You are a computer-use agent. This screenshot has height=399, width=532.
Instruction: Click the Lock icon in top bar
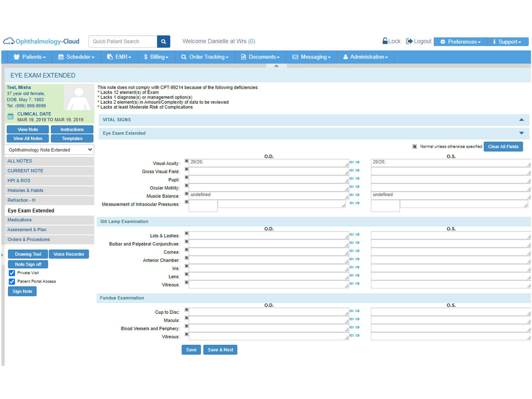tap(385, 41)
